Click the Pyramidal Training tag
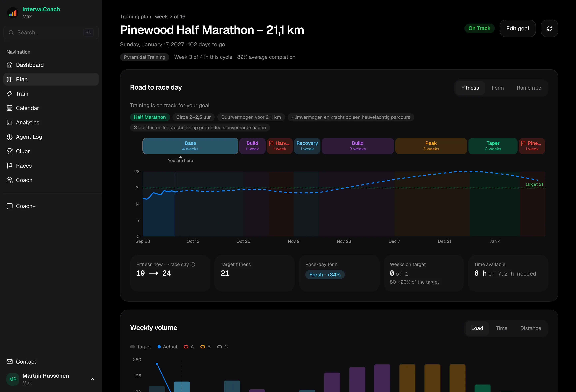Viewport: 576px width, 392px height. pos(144,57)
